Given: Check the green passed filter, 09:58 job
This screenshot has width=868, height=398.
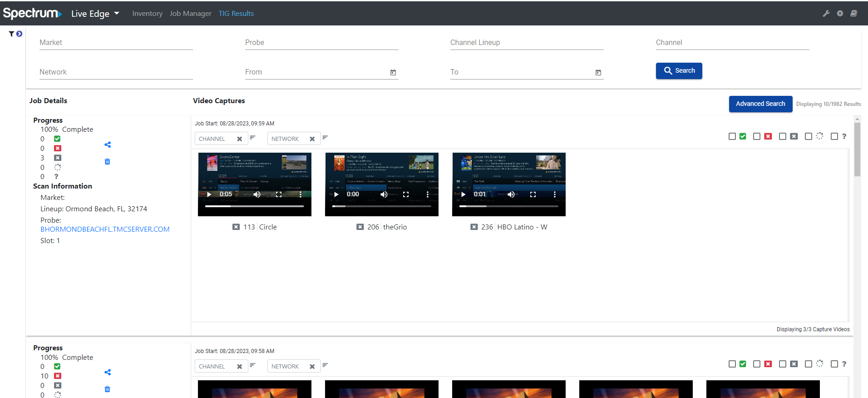Looking at the screenshot, I should pos(732,364).
